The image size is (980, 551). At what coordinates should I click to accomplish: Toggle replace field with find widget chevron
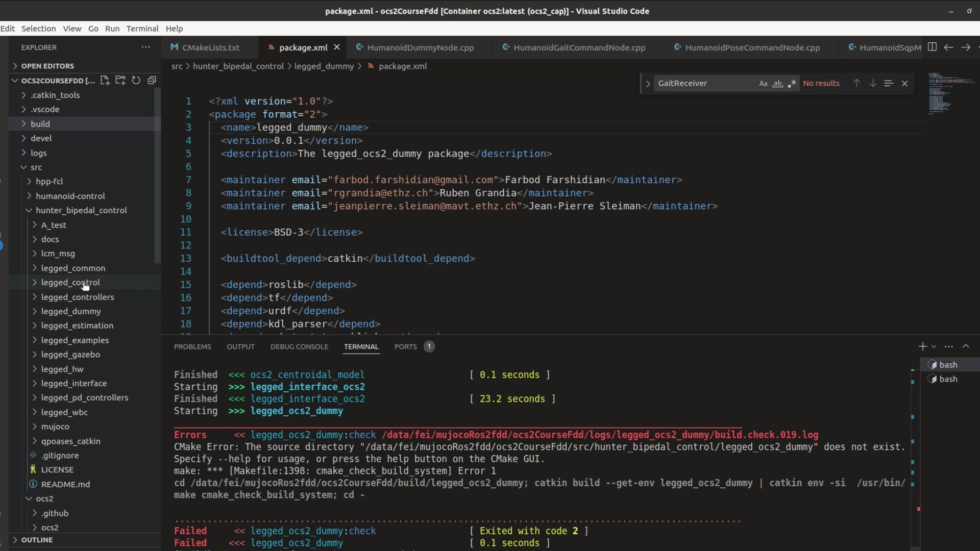[x=648, y=84]
